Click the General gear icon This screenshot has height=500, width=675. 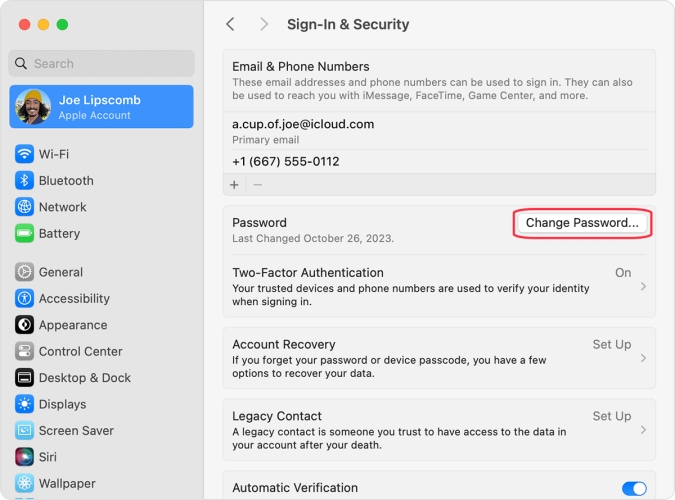click(x=24, y=272)
